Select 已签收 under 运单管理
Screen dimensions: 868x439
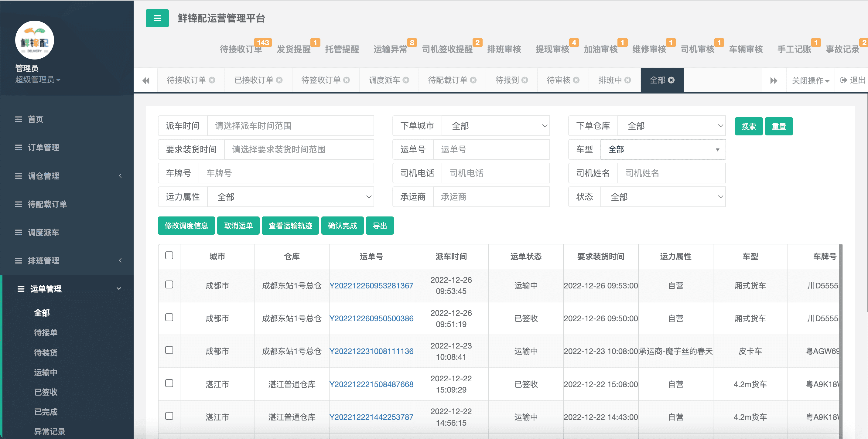pos(46,392)
